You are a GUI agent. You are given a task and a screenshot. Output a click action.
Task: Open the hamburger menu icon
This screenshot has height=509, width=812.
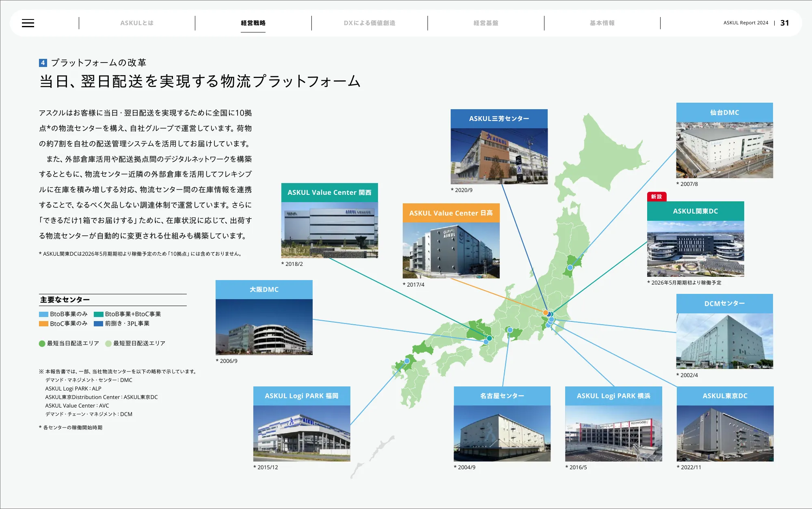(x=28, y=23)
